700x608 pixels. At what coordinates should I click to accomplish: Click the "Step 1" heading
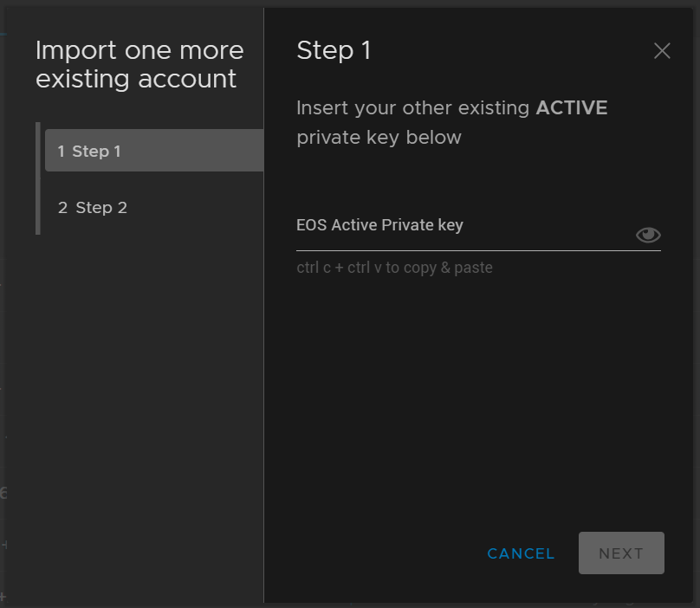tap(334, 51)
